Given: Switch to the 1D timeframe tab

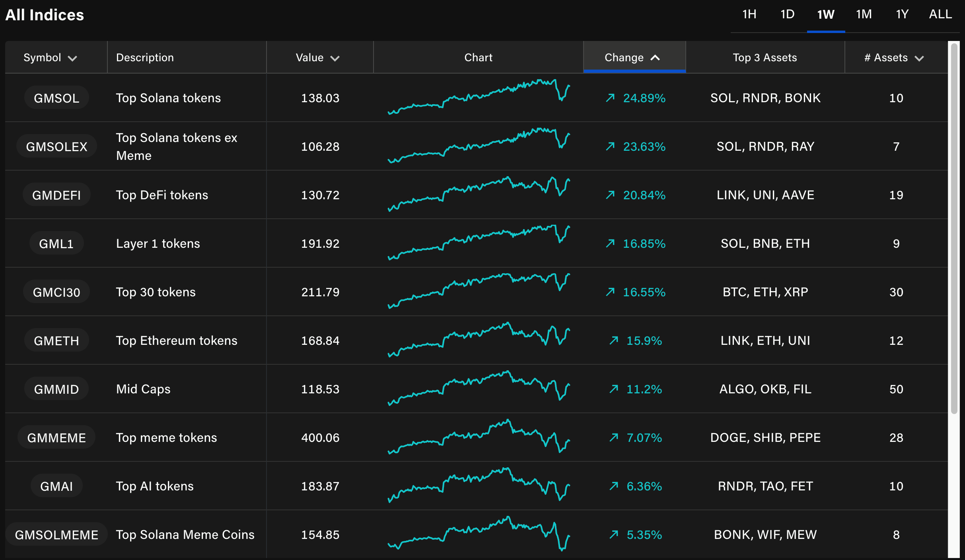Looking at the screenshot, I should coord(787,15).
